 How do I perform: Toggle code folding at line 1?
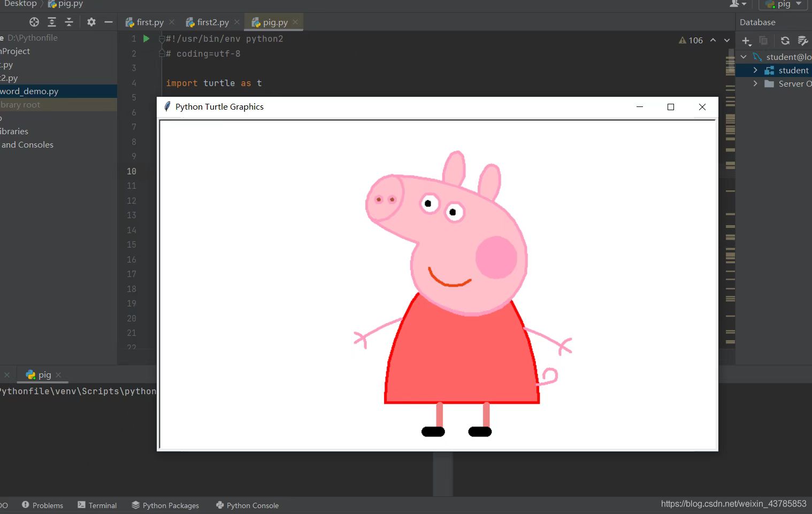click(x=162, y=39)
